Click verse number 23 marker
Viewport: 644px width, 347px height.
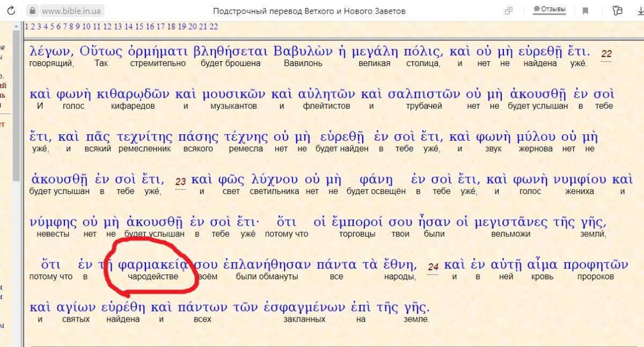click(x=181, y=182)
